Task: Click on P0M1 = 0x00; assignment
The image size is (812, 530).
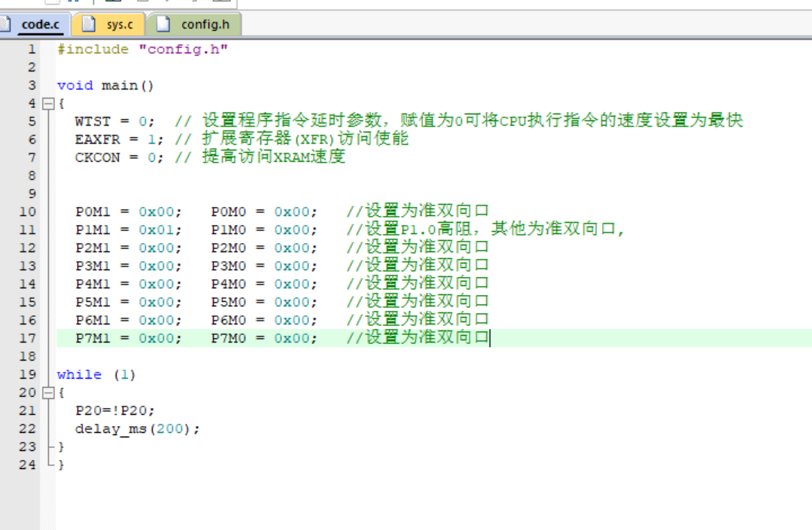Action: 129,212
